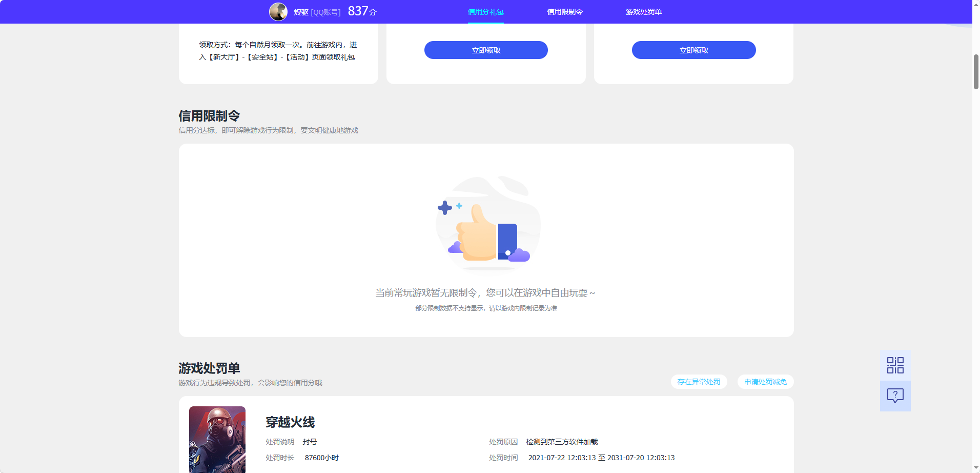Click the 穿越火线 game title
Viewport: 980px width, 473px height.
point(290,422)
